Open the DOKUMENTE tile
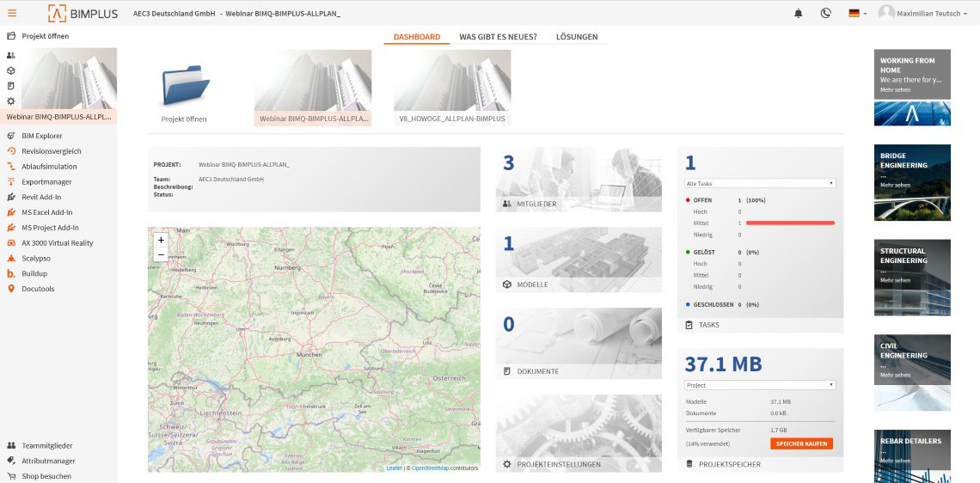This screenshot has height=483, width=980. point(579,342)
